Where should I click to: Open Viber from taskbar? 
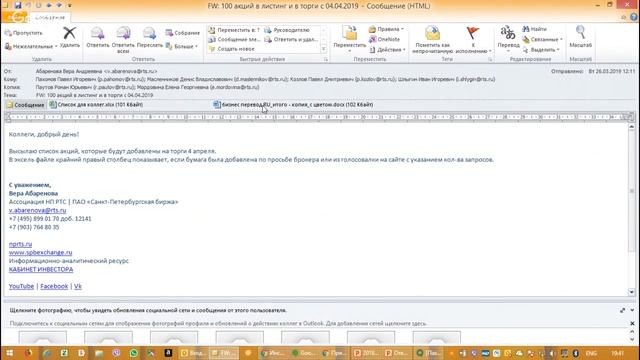(116, 353)
